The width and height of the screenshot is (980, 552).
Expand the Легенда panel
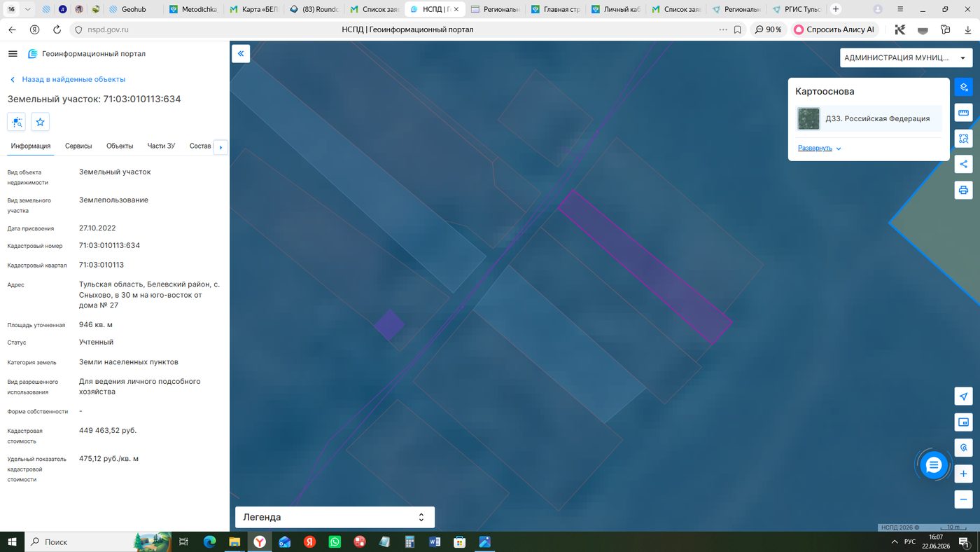coord(335,517)
